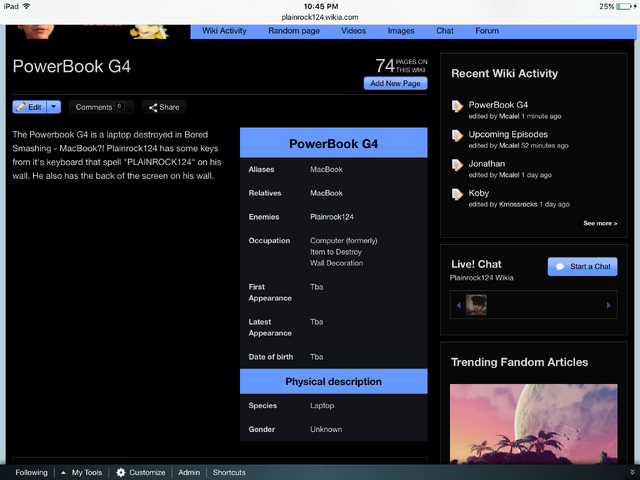Click the edit icon beside PowerBook G4 activity
Viewport: 640px width, 480px height.
pyautogui.click(x=457, y=106)
